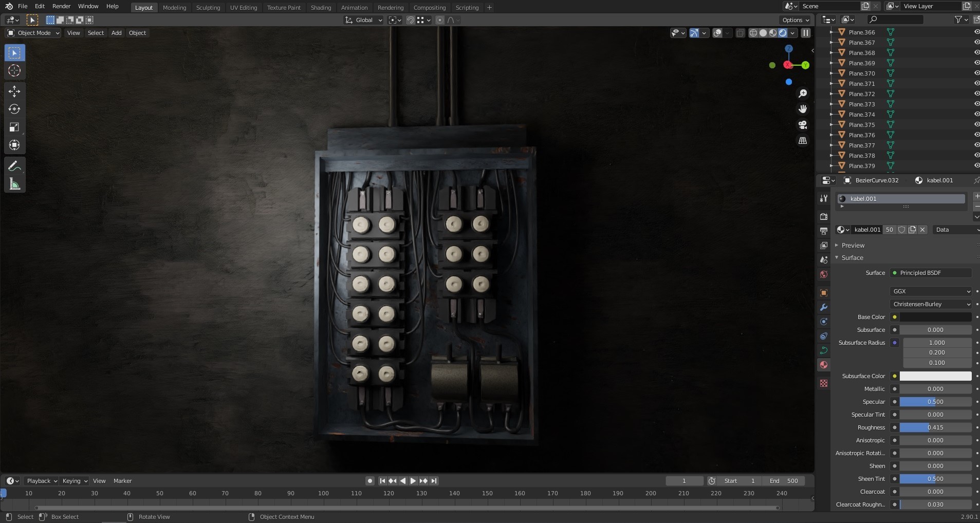Click the Options button in header
The height and width of the screenshot is (523, 980).
click(x=796, y=20)
